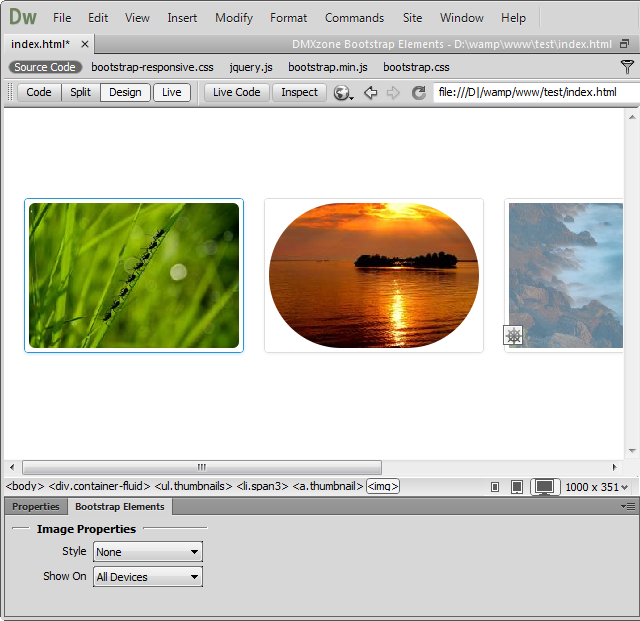Open bootstrap.css related file
Image resolution: width=640 pixels, height=621 pixels.
pos(416,67)
